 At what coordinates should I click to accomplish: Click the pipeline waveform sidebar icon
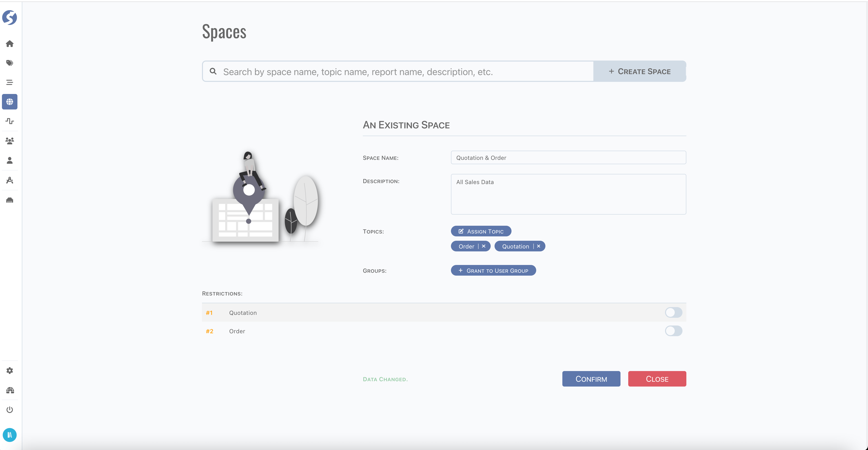click(9, 121)
